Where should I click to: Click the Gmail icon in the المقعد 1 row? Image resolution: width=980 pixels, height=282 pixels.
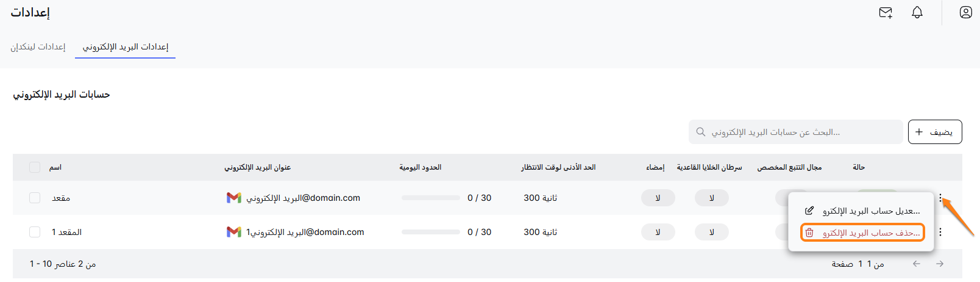(x=234, y=232)
